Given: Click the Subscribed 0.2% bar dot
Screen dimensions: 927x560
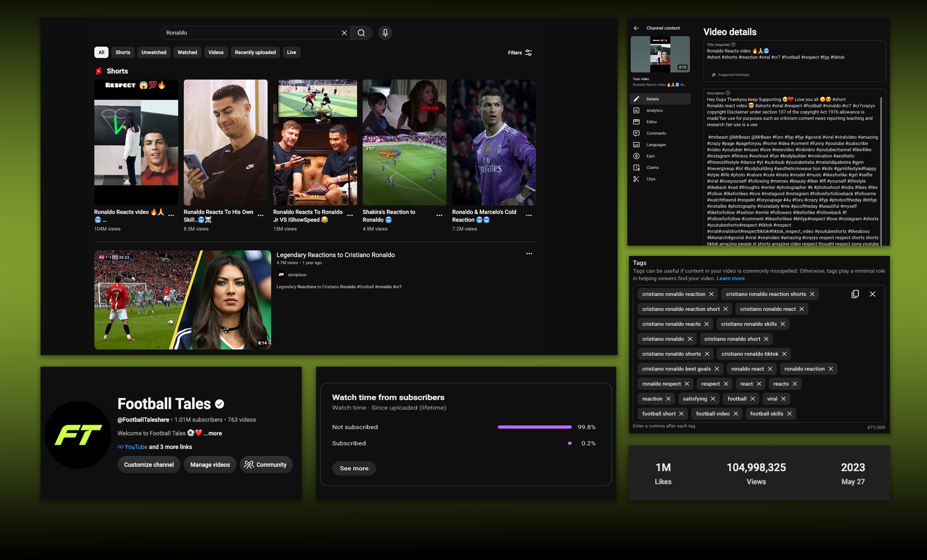Looking at the screenshot, I should 570,443.
